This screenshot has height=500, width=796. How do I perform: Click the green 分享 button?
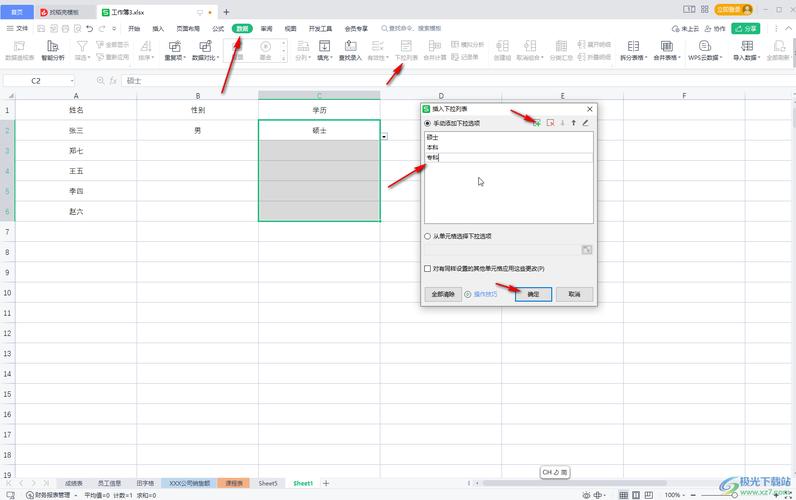(x=746, y=28)
